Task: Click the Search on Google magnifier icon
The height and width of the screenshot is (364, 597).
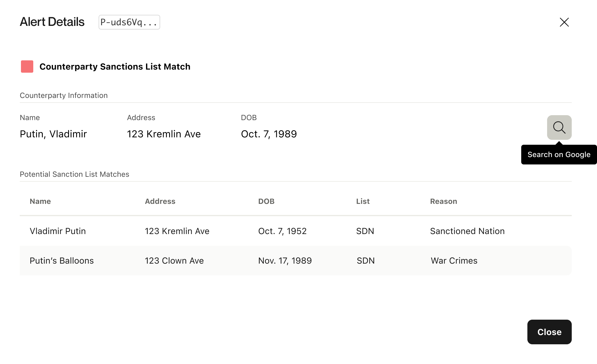Action: click(559, 127)
